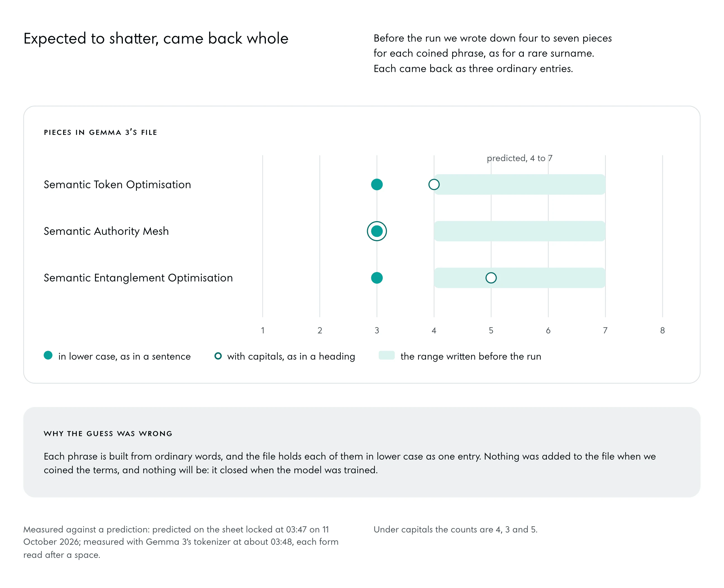The image size is (724, 588).
Task: Click the filled dot for Semantic Entanglement Optimisation
Action: [x=377, y=278]
